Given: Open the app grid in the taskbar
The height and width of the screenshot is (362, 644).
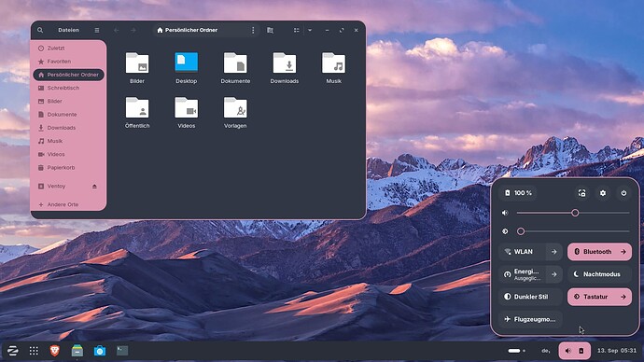Looking at the screenshot, I should [x=34, y=351].
